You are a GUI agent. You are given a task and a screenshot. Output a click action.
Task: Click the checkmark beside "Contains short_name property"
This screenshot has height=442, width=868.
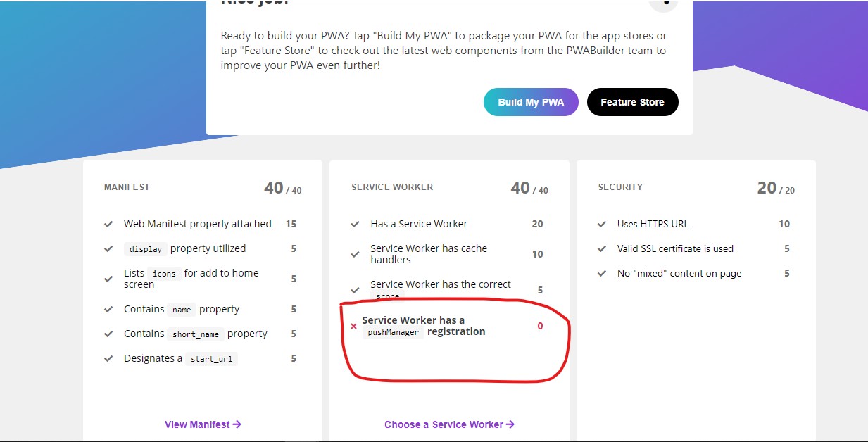109,334
